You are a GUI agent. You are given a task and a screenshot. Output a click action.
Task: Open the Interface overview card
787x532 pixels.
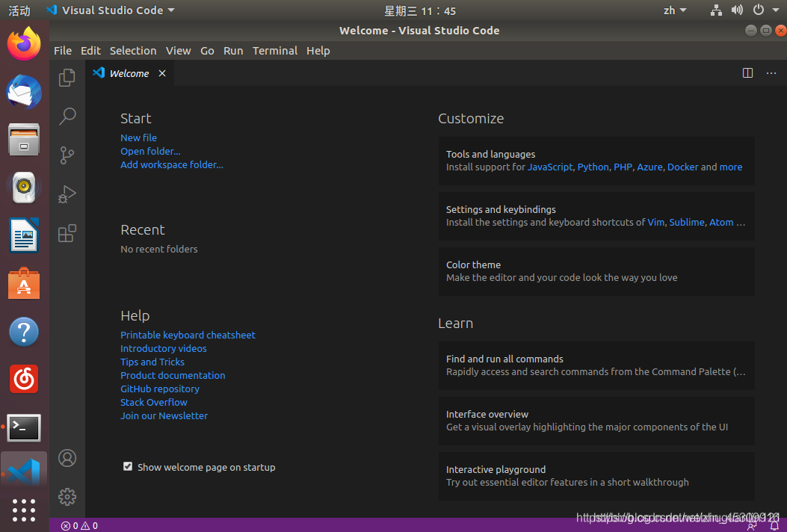coord(596,421)
